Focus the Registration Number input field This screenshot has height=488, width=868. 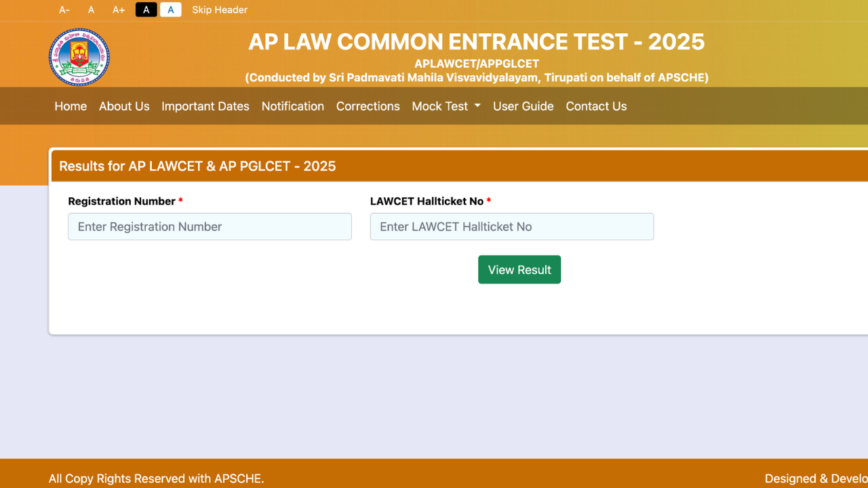point(210,226)
